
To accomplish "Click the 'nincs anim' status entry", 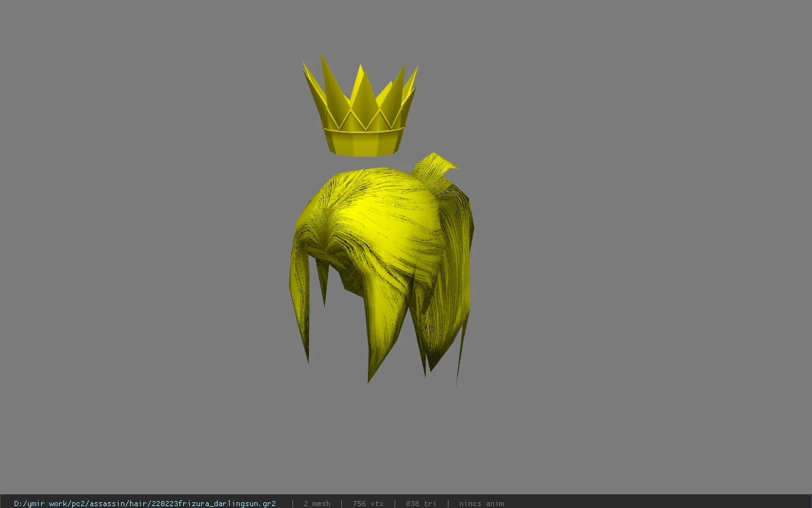I will (481, 504).
